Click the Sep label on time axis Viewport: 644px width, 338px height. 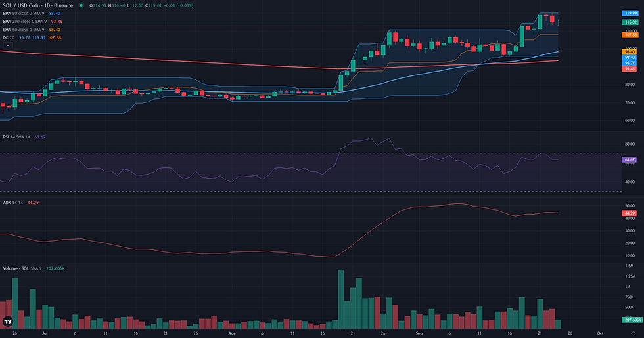click(x=419, y=333)
